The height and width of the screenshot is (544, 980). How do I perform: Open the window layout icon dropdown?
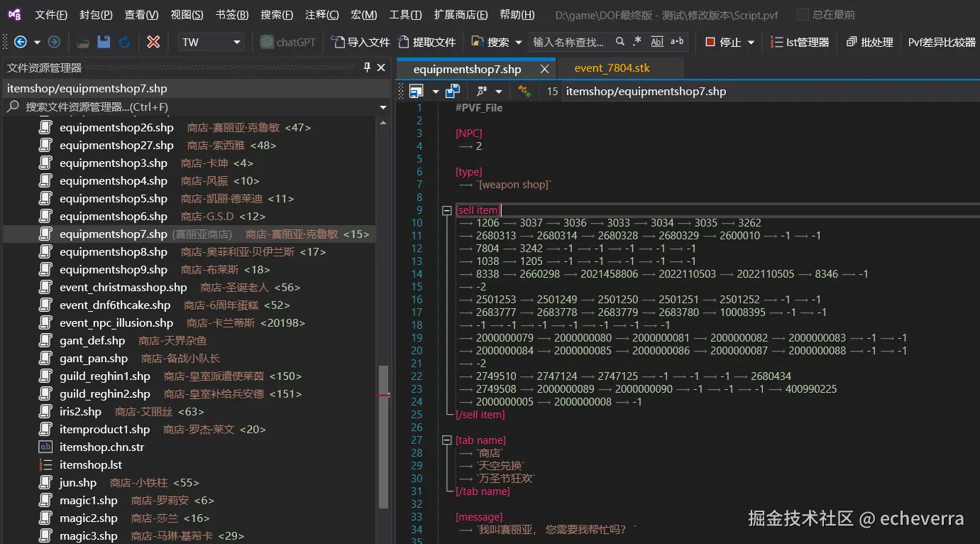point(435,91)
